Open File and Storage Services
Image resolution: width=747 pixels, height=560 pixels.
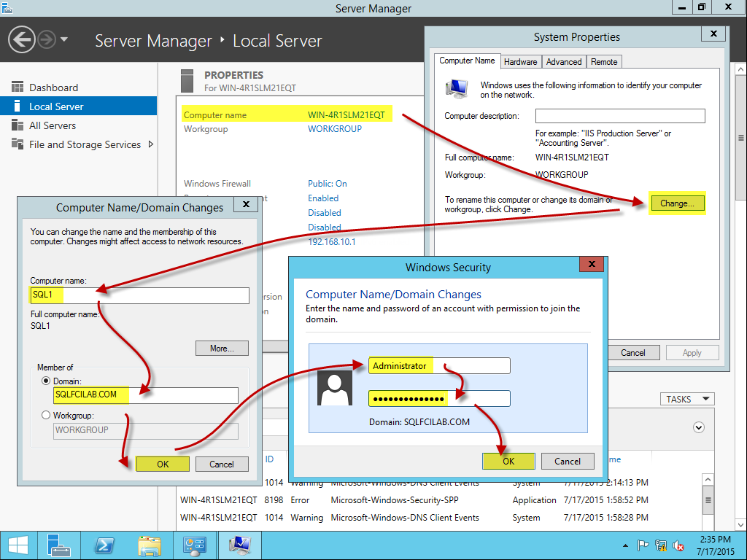click(85, 144)
